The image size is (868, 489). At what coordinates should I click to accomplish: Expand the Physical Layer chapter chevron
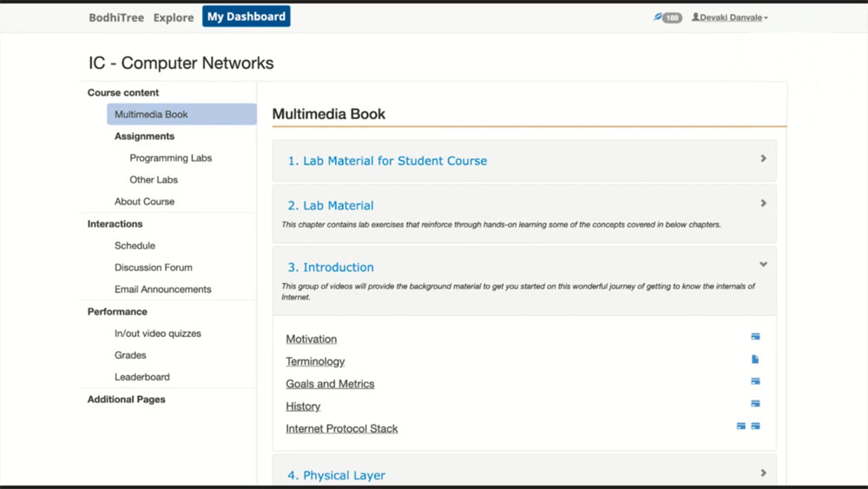click(763, 473)
